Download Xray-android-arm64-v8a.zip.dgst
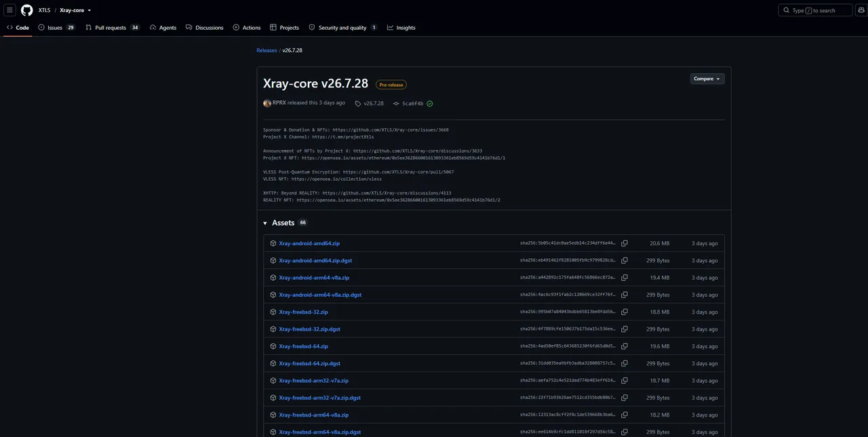The width and height of the screenshot is (868, 437). click(320, 295)
